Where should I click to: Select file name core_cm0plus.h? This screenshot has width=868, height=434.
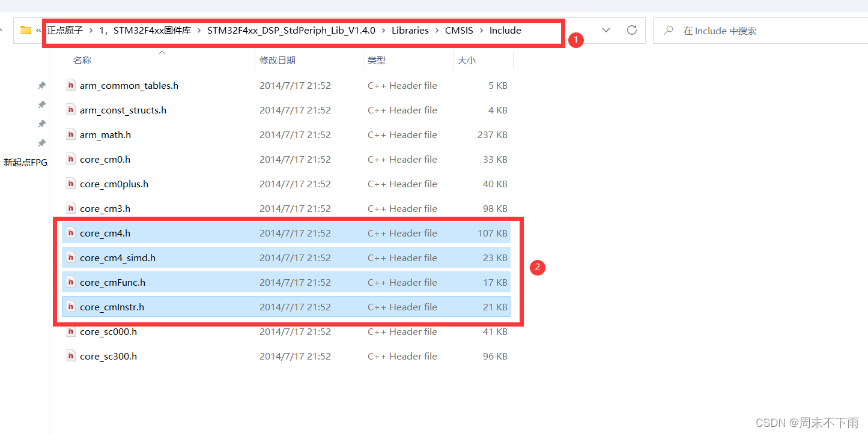[x=114, y=184]
